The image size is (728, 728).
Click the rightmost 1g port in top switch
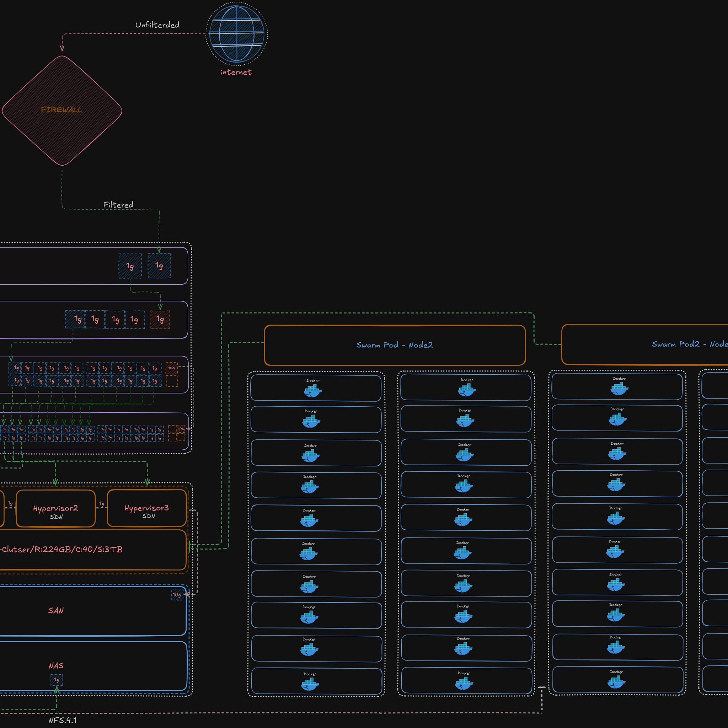pyautogui.click(x=159, y=266)
